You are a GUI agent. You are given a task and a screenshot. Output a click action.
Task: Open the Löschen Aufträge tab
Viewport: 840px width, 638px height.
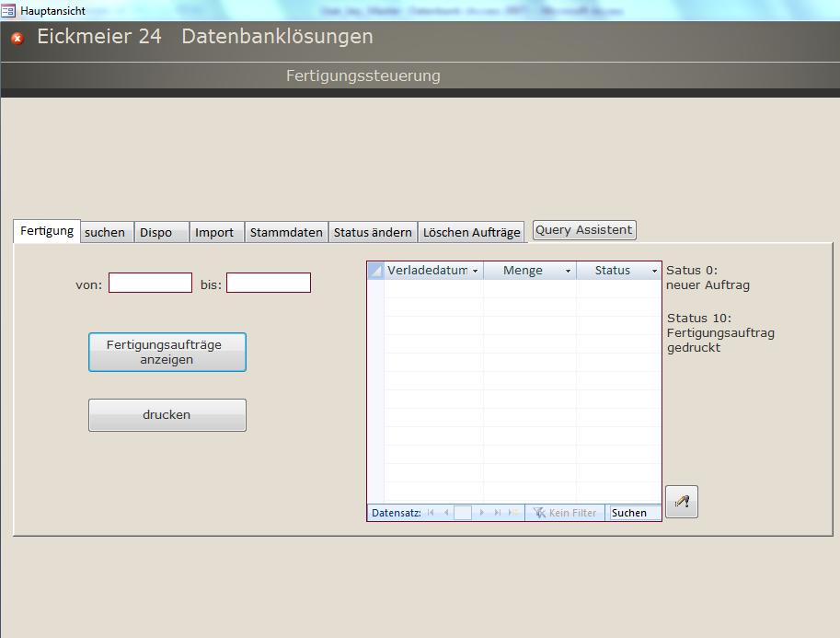click(471, 232)
